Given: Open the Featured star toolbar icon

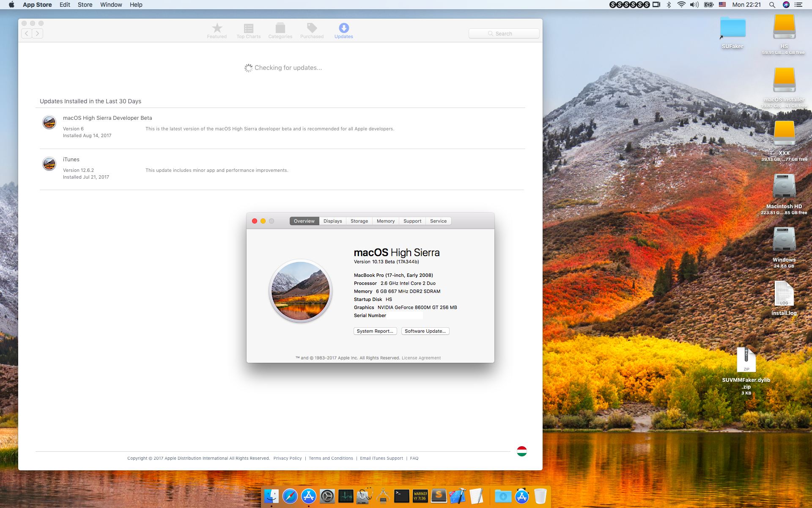Looking at the screenshot, I should pos(217,30).
